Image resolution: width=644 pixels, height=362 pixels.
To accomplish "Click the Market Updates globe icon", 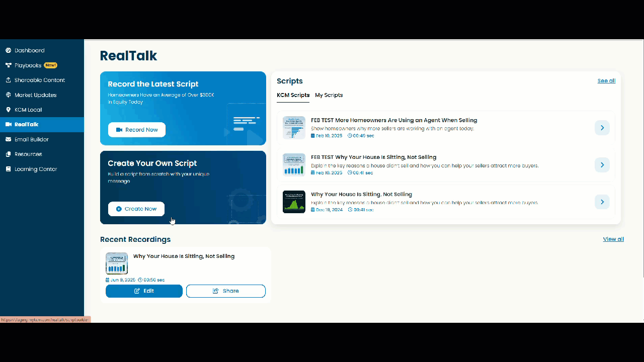I will (x=8, y=95).
